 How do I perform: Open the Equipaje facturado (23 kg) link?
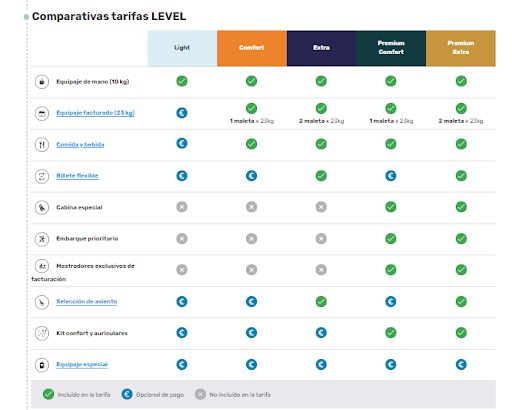95,113
